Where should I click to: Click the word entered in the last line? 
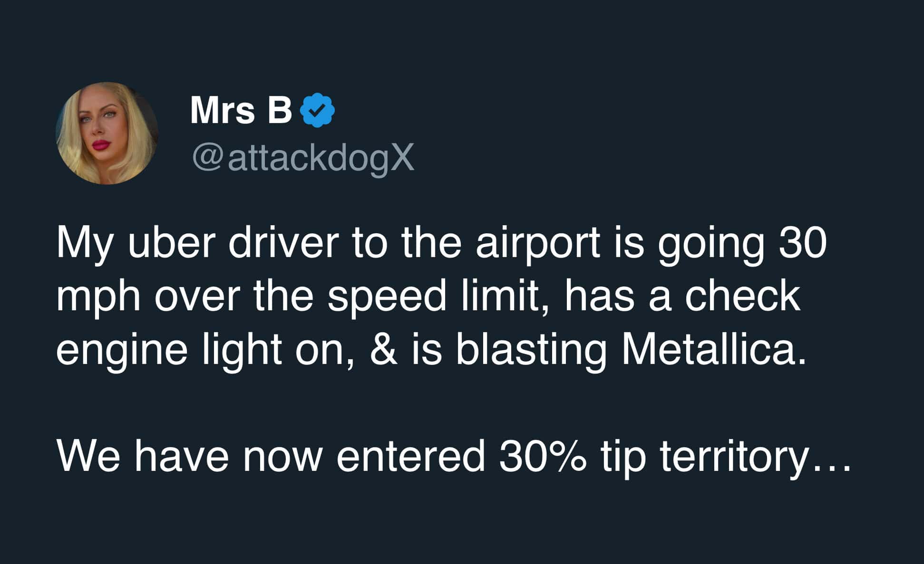[411, 456]
